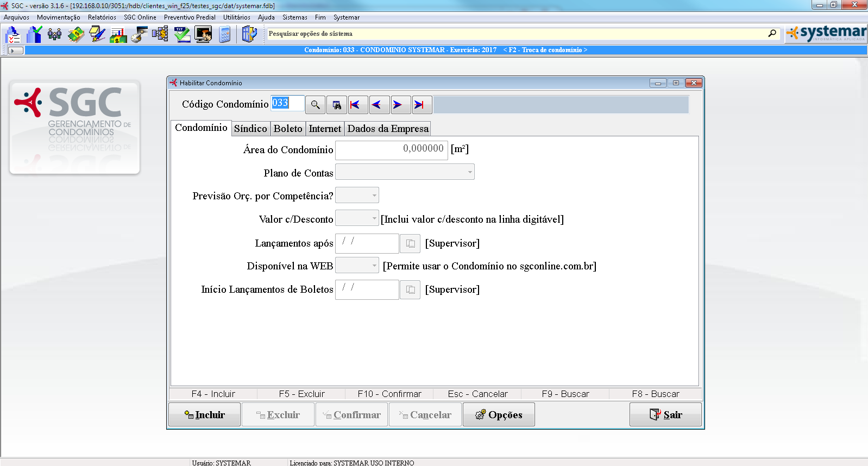Screen dimensions: 868x466
Task: Click the Opções button
Action: click(499, 415)
